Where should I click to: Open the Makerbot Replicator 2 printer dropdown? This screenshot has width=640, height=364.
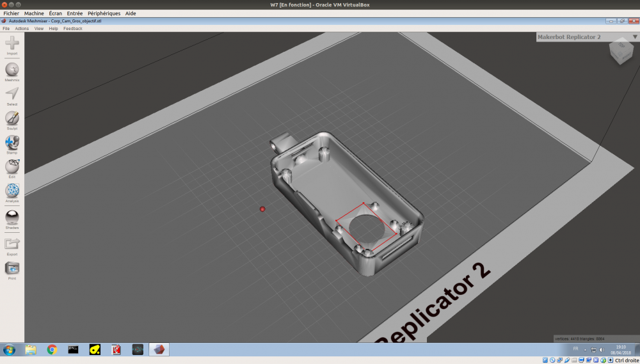click(x=588, y=37)
